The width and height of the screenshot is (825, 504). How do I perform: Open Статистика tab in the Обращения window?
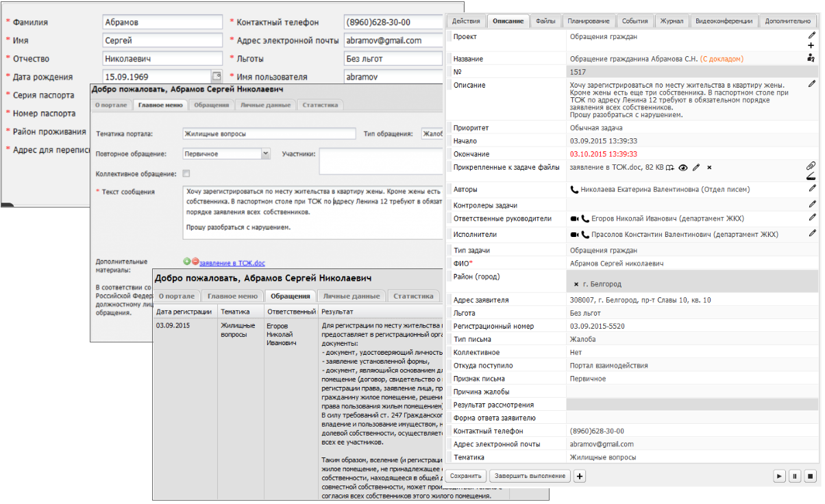tap(415, 297)
